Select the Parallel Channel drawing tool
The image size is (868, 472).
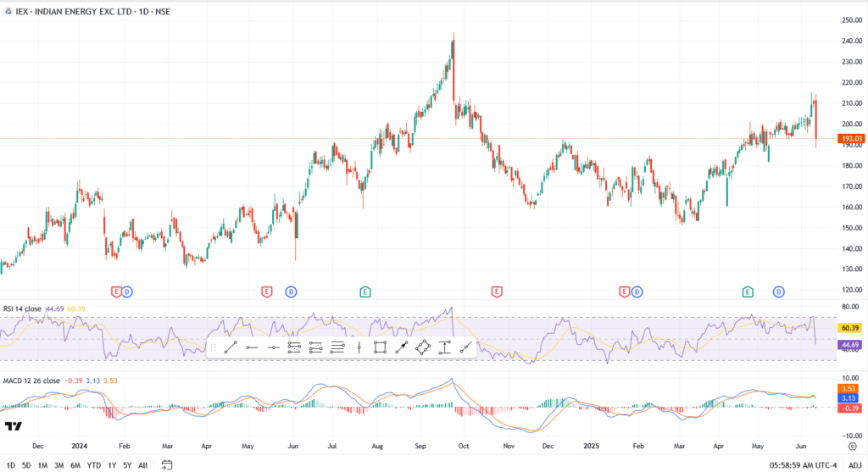point(294,347)
